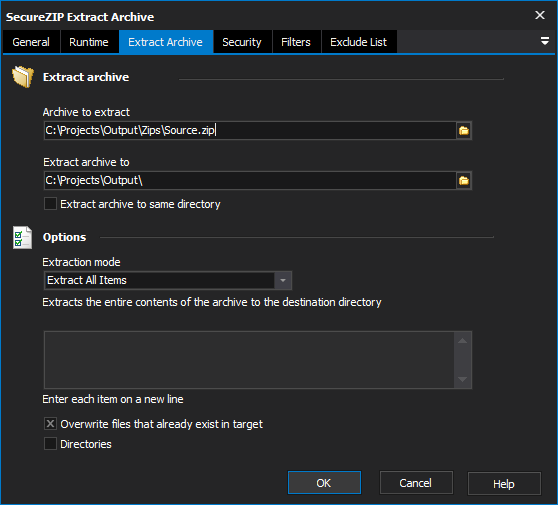Browse for archive to extract folder icon
This screenshot has width=558, height=505.
(463, 131)
